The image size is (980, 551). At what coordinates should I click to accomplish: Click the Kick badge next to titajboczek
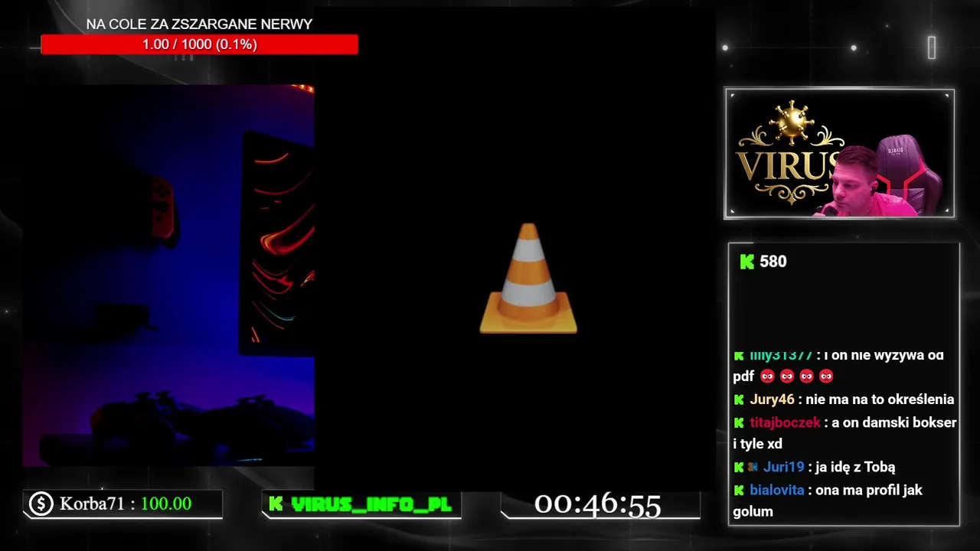[739, 422]
